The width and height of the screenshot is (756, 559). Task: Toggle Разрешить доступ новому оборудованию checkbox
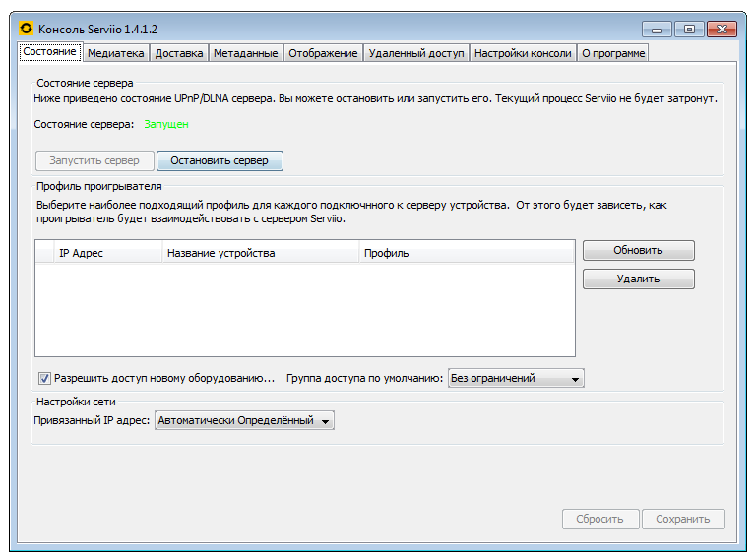(x=44, y=379)
